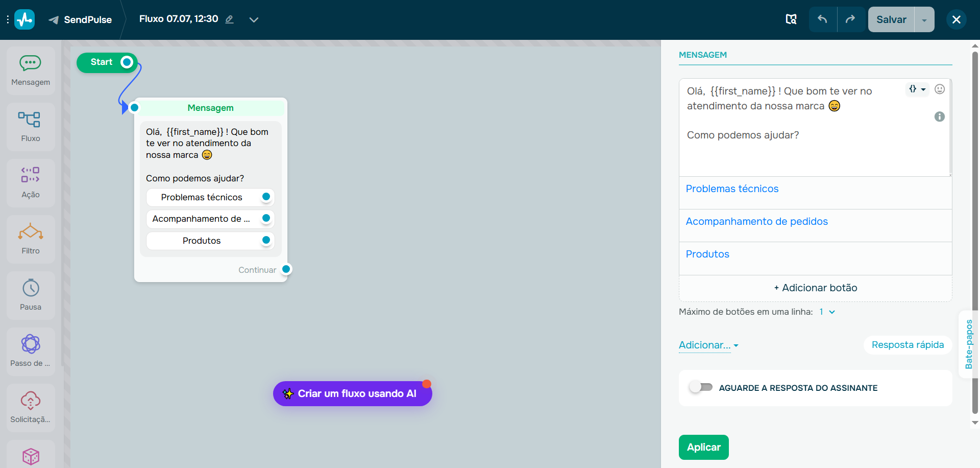Click Adicionar botão to add a new button

click(x=815, y=288)
